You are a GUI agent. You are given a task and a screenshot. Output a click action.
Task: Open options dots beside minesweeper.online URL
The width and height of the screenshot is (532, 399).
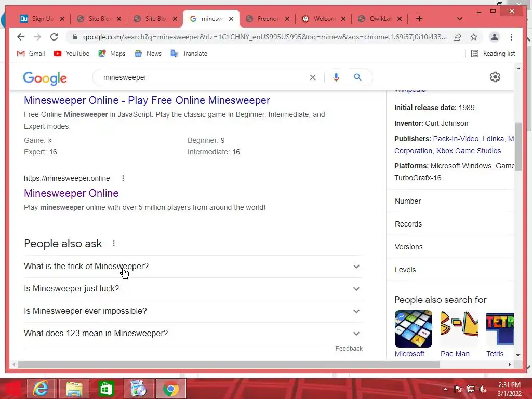pyautogui.click(x=123, y=178)
